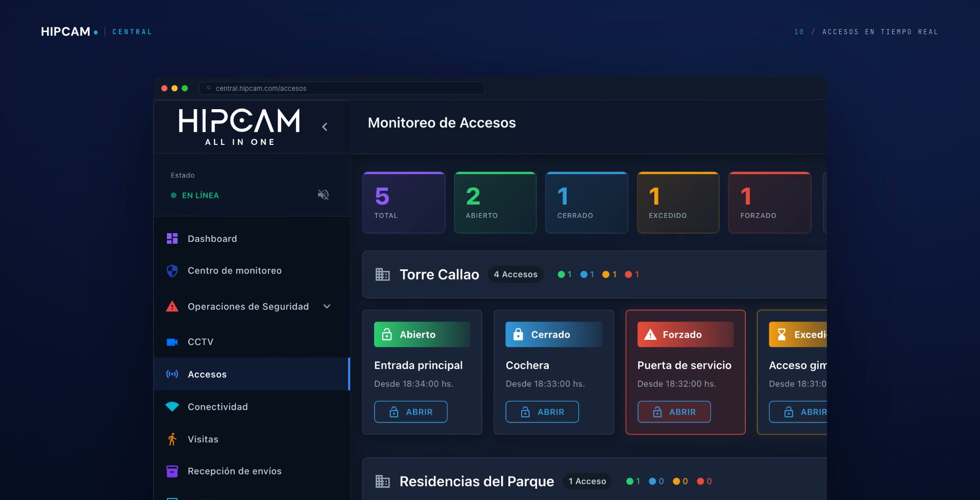Click the Accesos signal icon

172,374
